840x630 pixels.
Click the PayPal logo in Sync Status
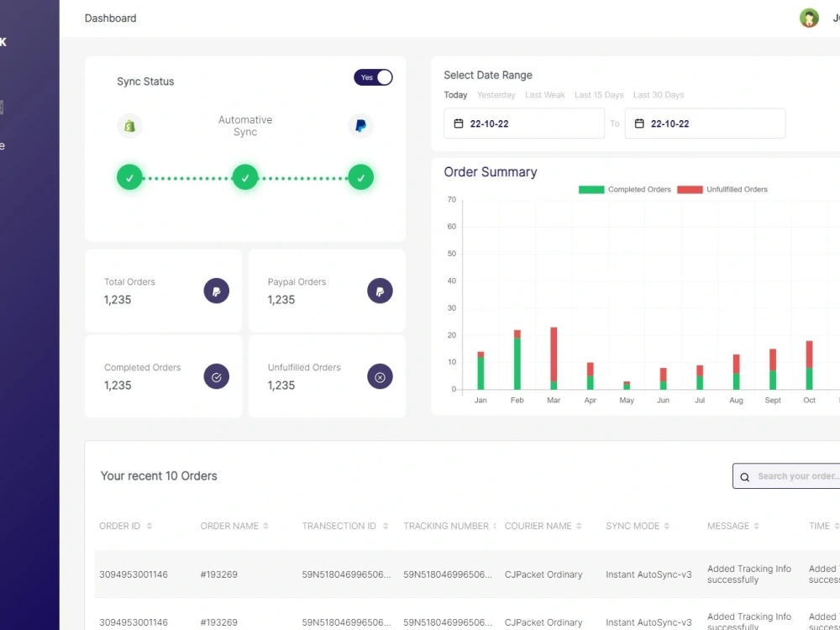(x=360, y=126)
